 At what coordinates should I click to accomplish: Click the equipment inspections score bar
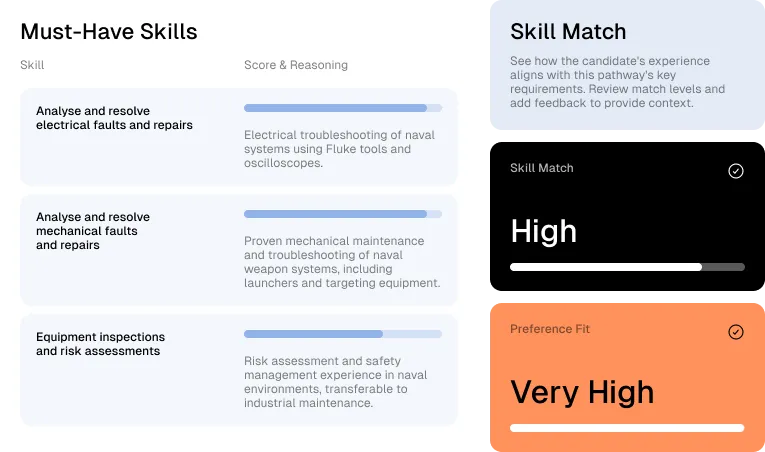click(x=343, y=334)
